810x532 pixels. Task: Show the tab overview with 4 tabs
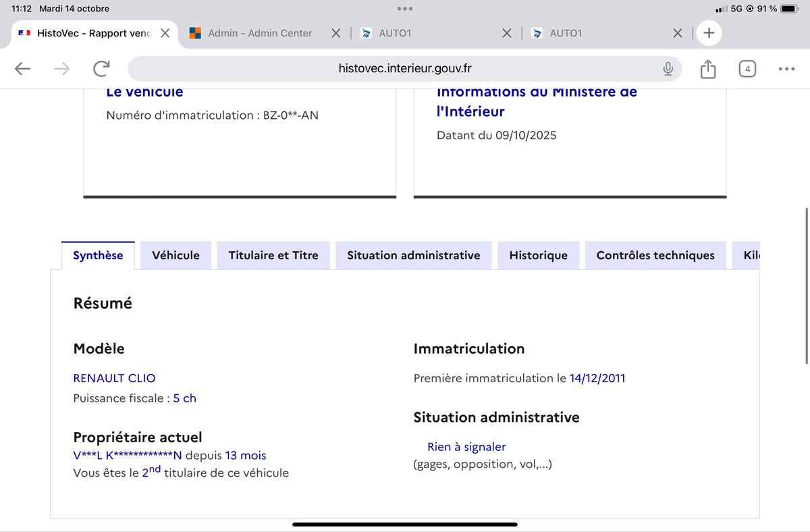pyautogui.click(x=747, y=68)
